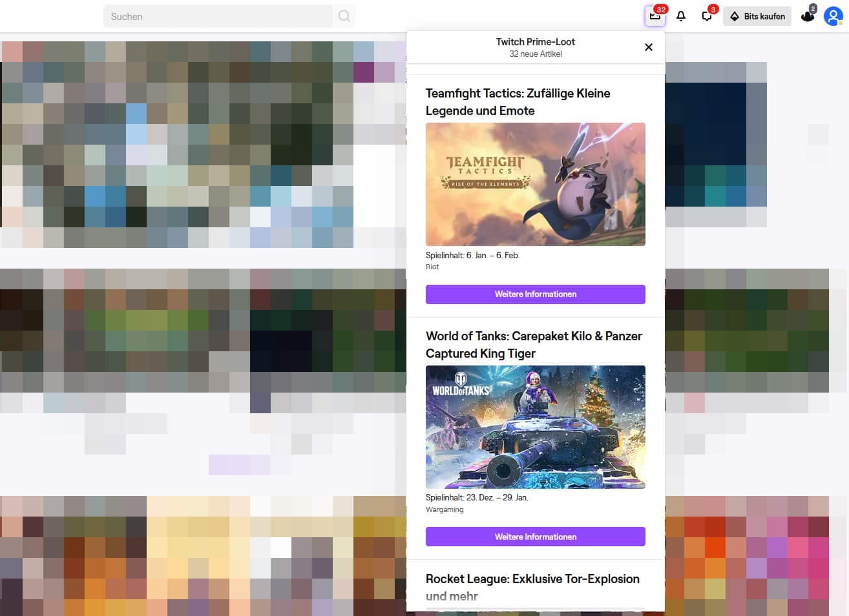Open the whispers chat bubble icon

pos(707,15)
